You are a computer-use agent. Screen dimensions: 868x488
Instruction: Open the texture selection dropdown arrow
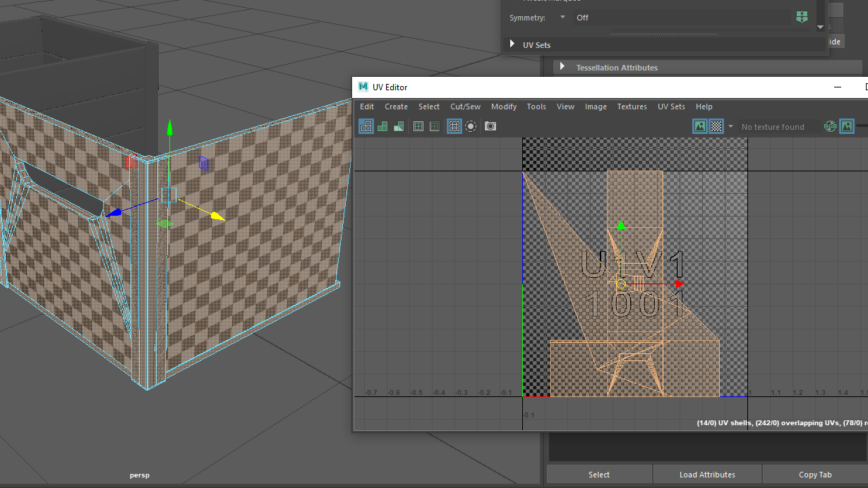[x=730, y=127]
